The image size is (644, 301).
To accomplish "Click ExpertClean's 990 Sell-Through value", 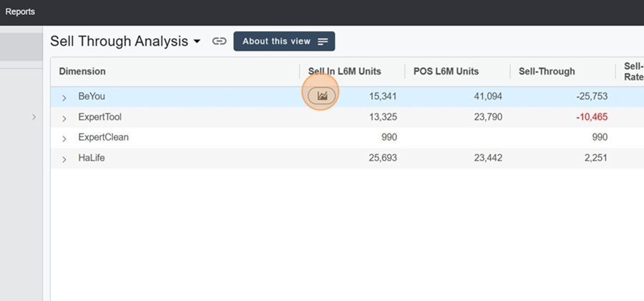I will 600,138.
